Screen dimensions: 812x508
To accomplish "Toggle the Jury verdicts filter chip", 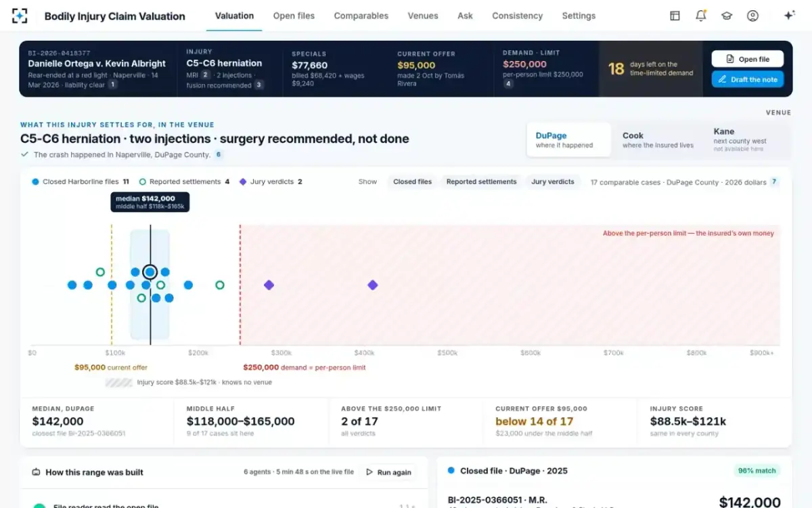I will (553, 182).
